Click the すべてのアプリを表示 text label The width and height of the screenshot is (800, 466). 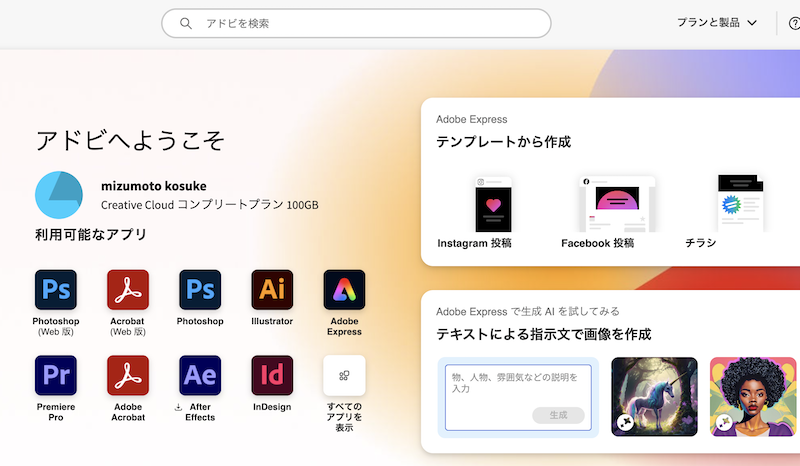pyautogui.click(x=344, y=417)
